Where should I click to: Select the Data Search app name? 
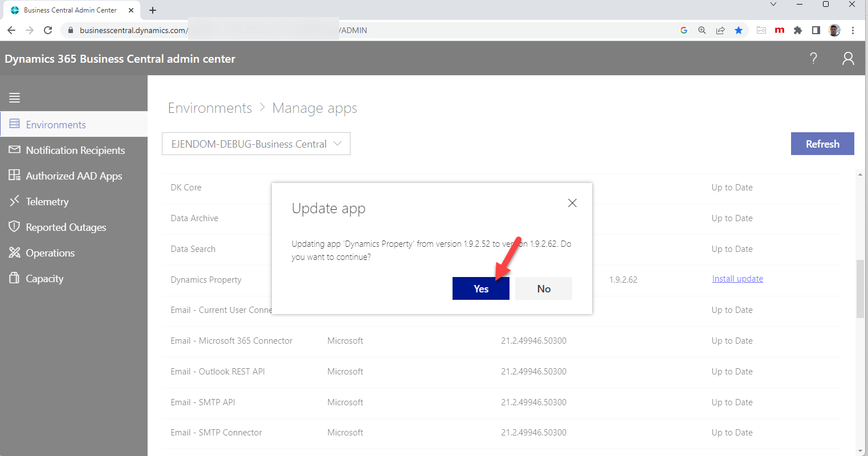coord(193,249)
